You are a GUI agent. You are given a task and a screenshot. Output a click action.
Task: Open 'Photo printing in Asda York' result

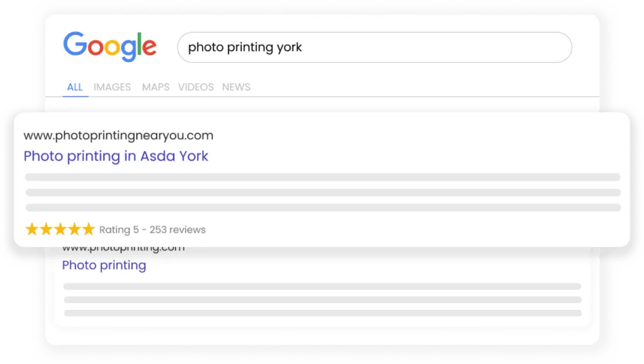click(116, 156)
